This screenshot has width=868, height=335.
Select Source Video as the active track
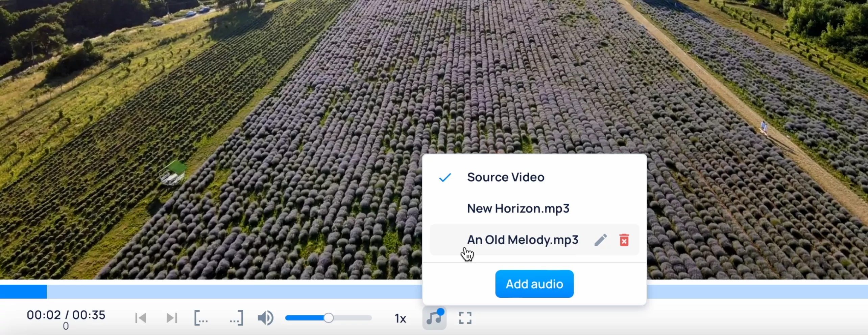coord(506,177)
